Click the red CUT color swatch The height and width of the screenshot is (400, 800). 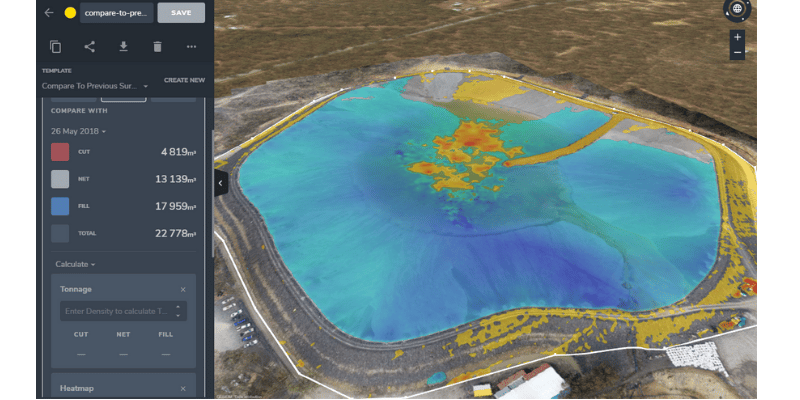tap(61, 152)
